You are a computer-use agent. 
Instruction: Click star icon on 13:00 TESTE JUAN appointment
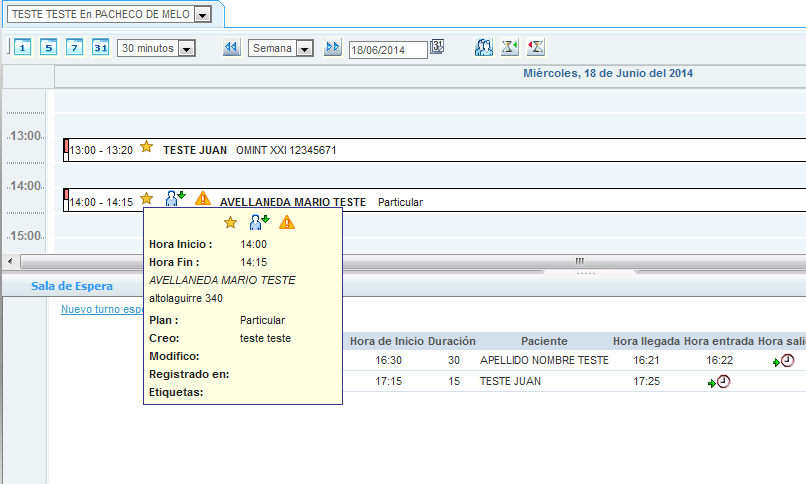point(147,148)
